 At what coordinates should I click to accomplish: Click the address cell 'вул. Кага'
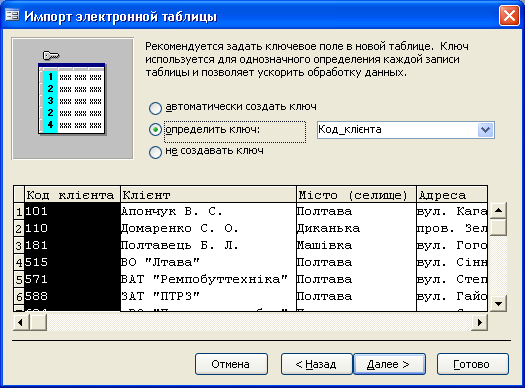(x=452, y=211)
